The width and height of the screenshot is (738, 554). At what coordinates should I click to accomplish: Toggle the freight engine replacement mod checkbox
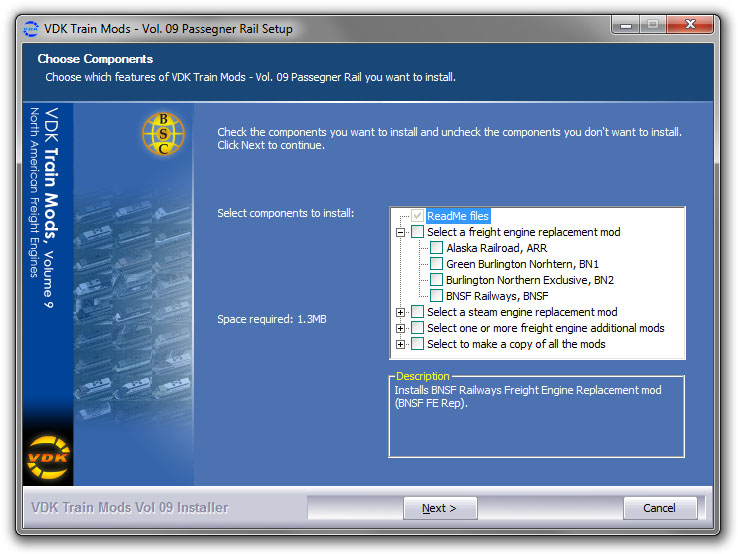tap(417, 232)
